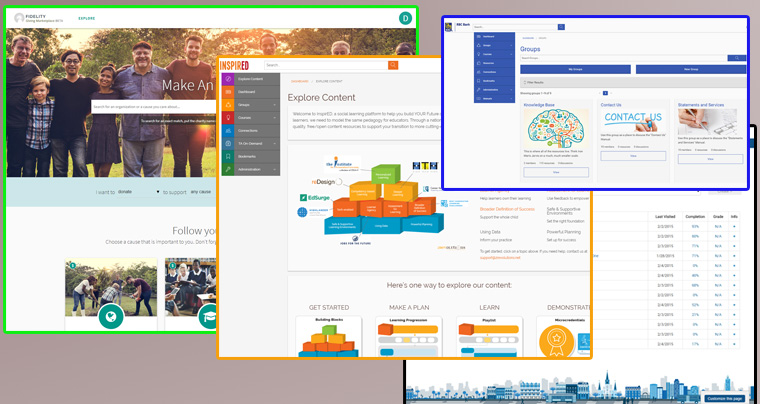This screenshot has height=404, width=760.
Task: Click the Knowledge Base group title
Action: coord(539,105)
